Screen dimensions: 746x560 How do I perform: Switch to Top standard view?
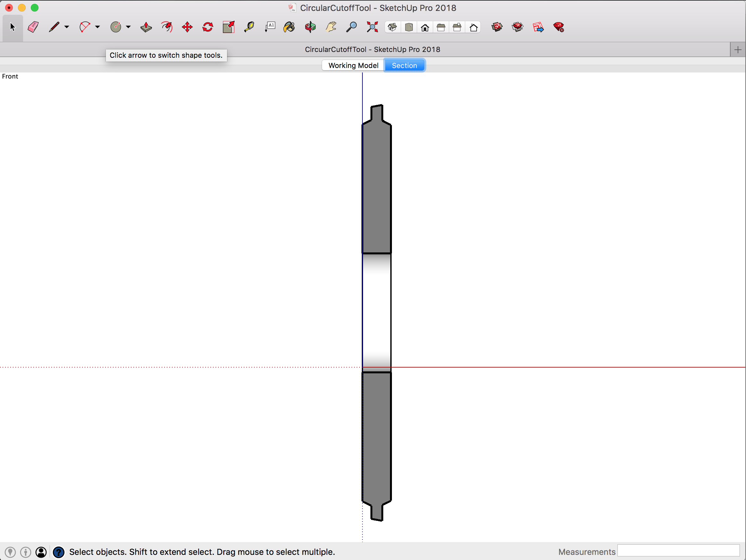click(x=409, y=27)
